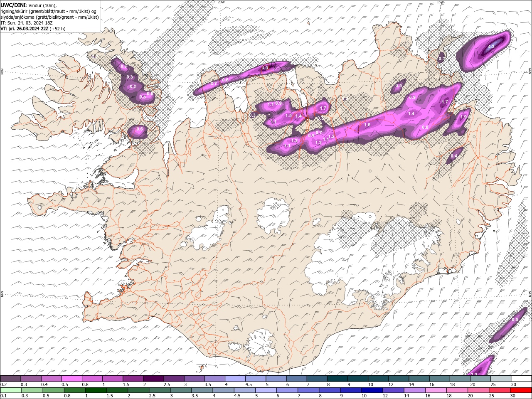Screen dimensions: 532x399
Task: Select lilac bottom swatch between 14 and 16
Action: [x=414, y=390]
